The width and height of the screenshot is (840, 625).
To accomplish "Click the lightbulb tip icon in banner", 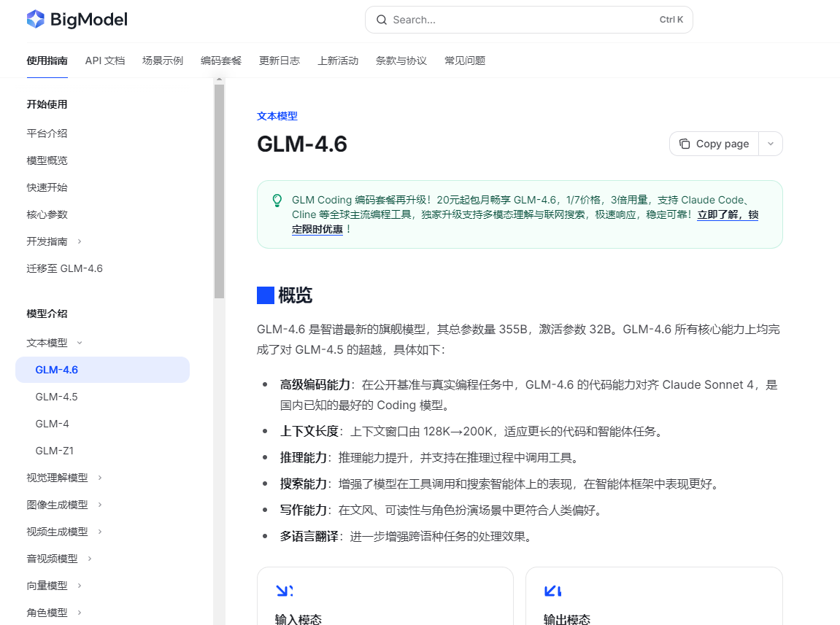I will 277,201.
